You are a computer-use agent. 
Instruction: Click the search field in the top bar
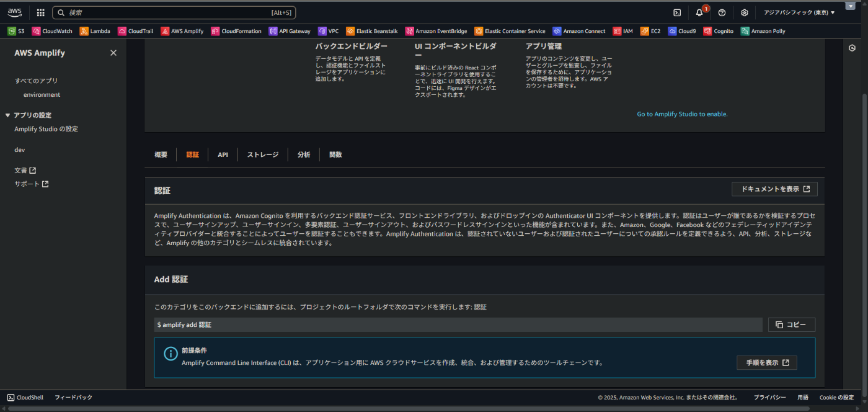pyautogui.click(x=174, y=12)
